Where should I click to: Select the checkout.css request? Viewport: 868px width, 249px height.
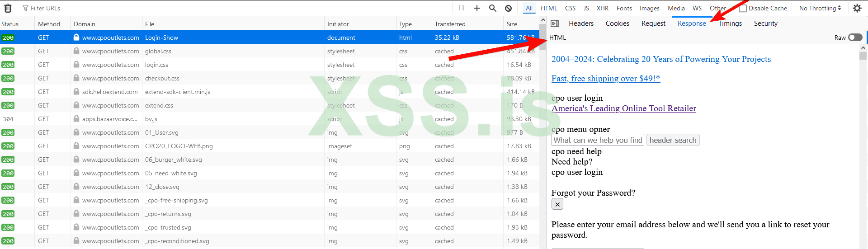270,78
